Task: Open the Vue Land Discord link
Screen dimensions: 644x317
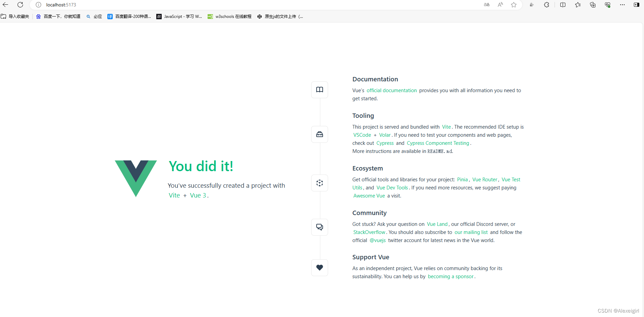Action: point(437,224)
